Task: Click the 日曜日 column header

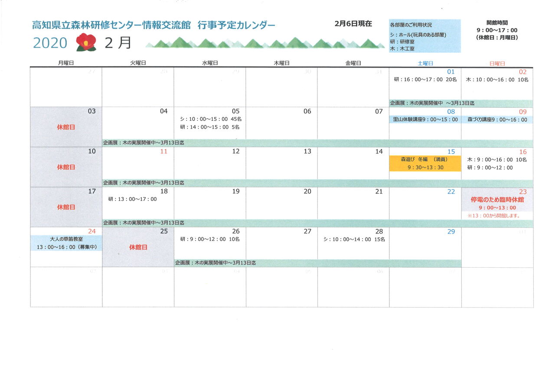Action: pyautogui.click(x=497, y=63)
